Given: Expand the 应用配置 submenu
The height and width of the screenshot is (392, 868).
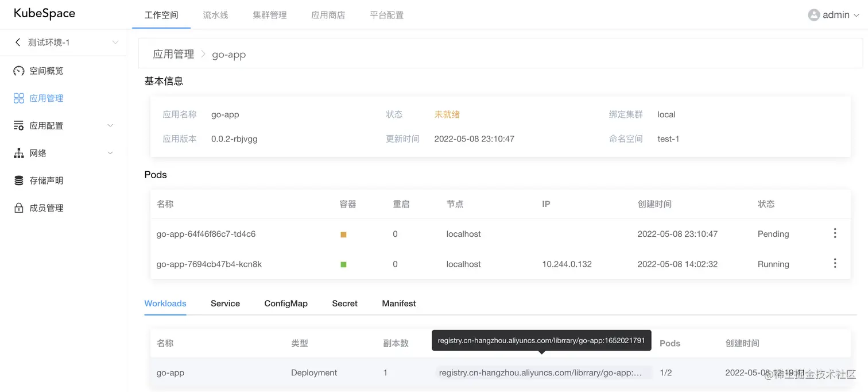Looking at the screenshot, I should [110, 126].
